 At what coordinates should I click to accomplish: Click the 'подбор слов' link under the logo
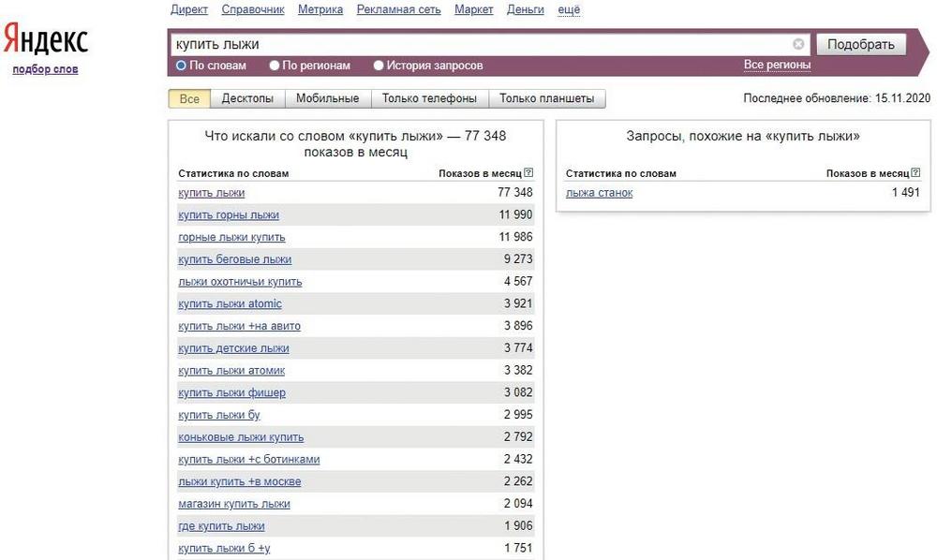pos(45,69)
